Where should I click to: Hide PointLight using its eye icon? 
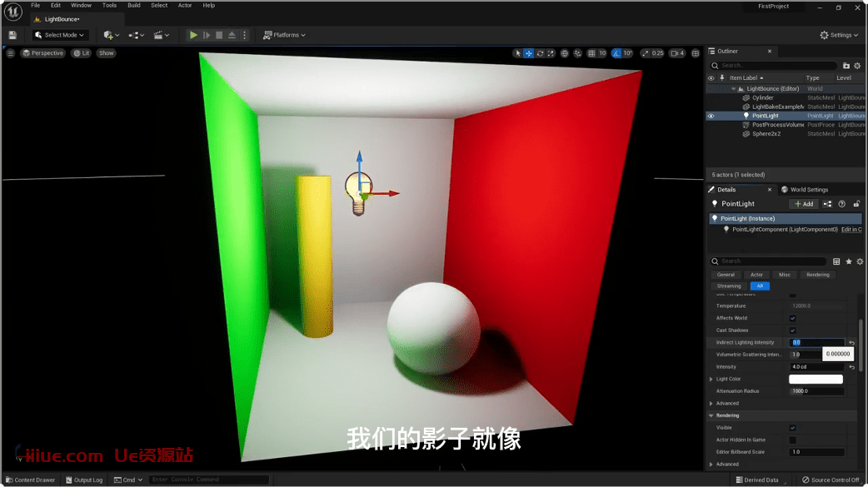click(x=711, y=116)
